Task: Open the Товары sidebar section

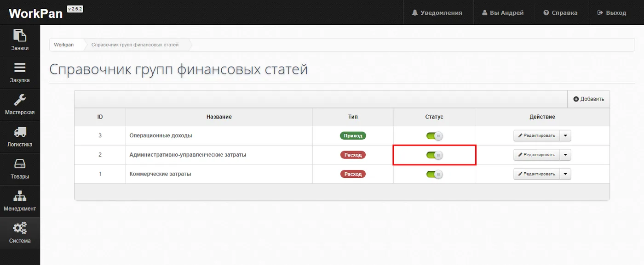Action: [x=20, y=169]
